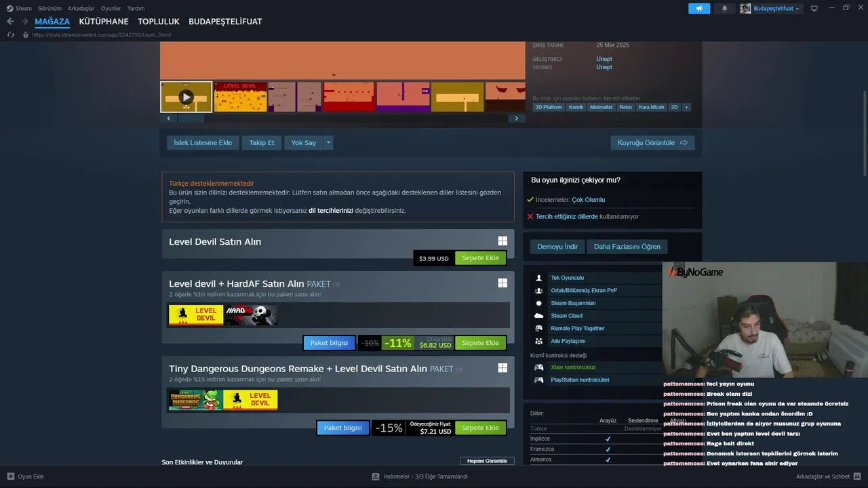Open the dil tercihlerinizi link
This screenshot has width=868, height=488.
pos(331,211)
